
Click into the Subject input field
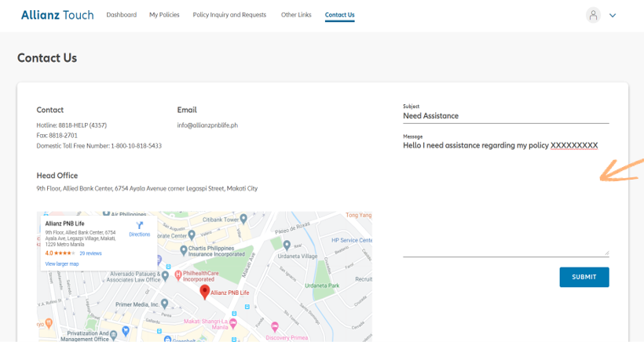(505, 116)
